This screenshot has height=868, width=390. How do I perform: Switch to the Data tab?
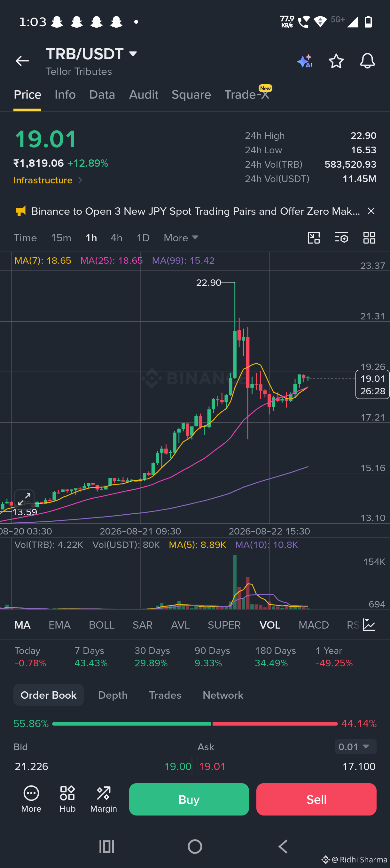pos(102,95)
